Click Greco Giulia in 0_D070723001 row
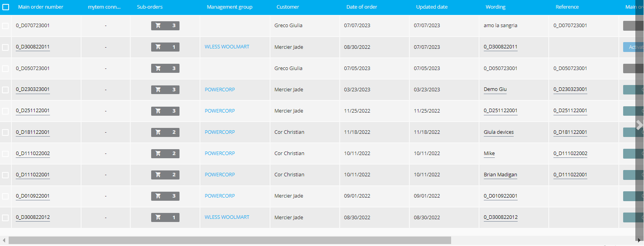This screenshot has width=644, height=246. pos(288,26)
